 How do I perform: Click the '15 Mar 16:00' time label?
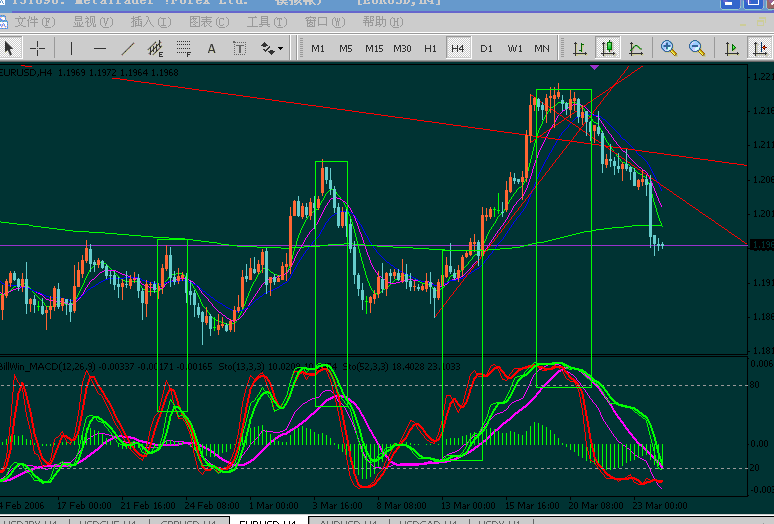(532, 506)
